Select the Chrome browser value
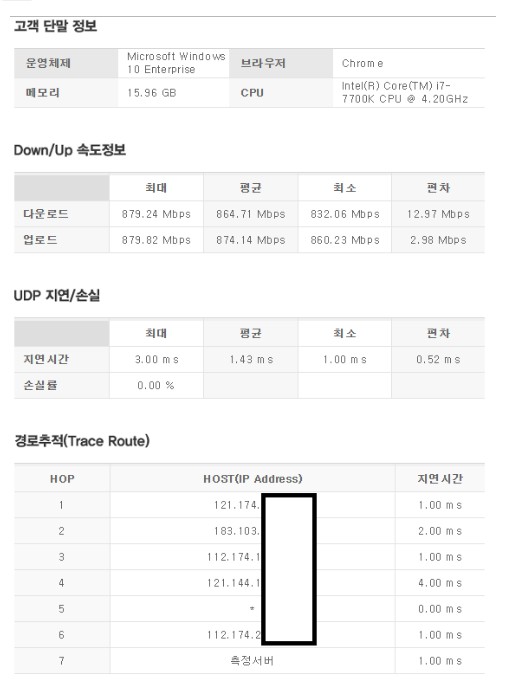Image resolution: width=513 pixels, height=700 pixels. click(x=363, y=63)
